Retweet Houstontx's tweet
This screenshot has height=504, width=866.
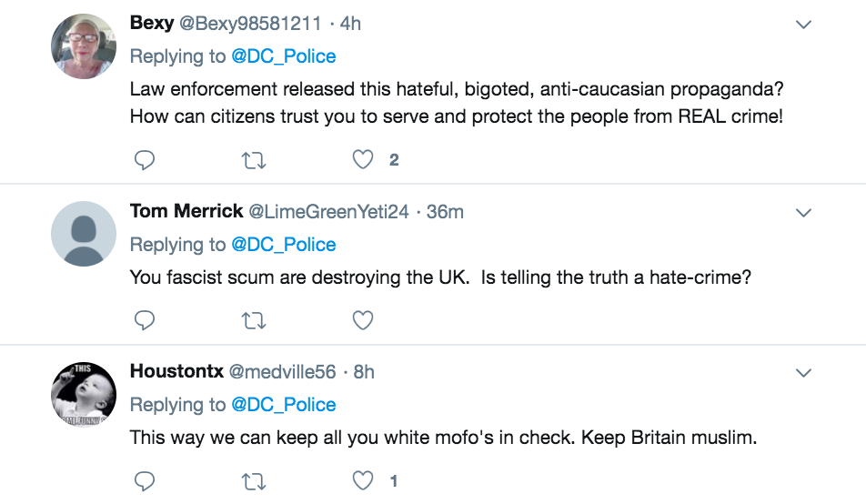(x=254, y=480)
